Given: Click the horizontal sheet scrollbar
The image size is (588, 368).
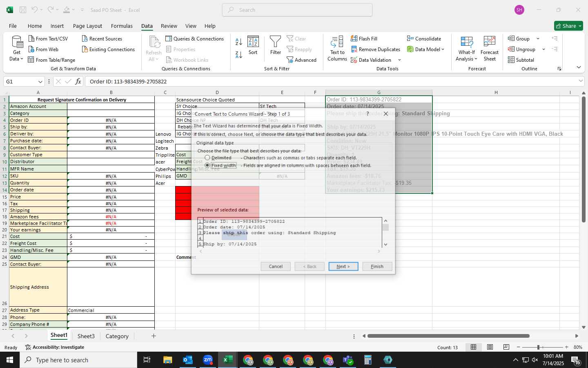Looking at the screenshot, I should [448, 336].
